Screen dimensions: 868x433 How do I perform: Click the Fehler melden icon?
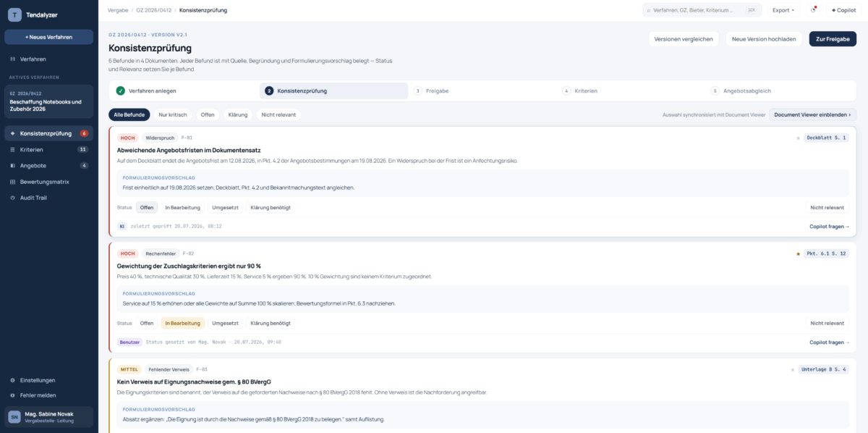click(13, 395)
